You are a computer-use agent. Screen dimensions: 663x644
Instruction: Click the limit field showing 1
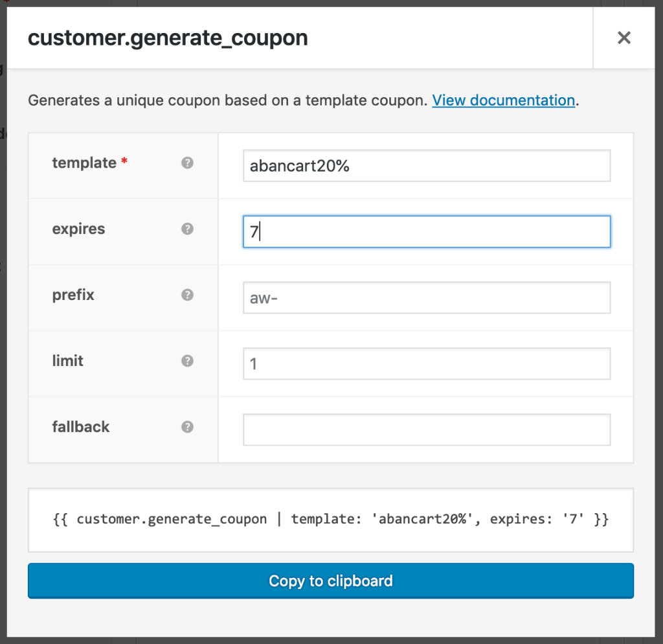[426, 363]
